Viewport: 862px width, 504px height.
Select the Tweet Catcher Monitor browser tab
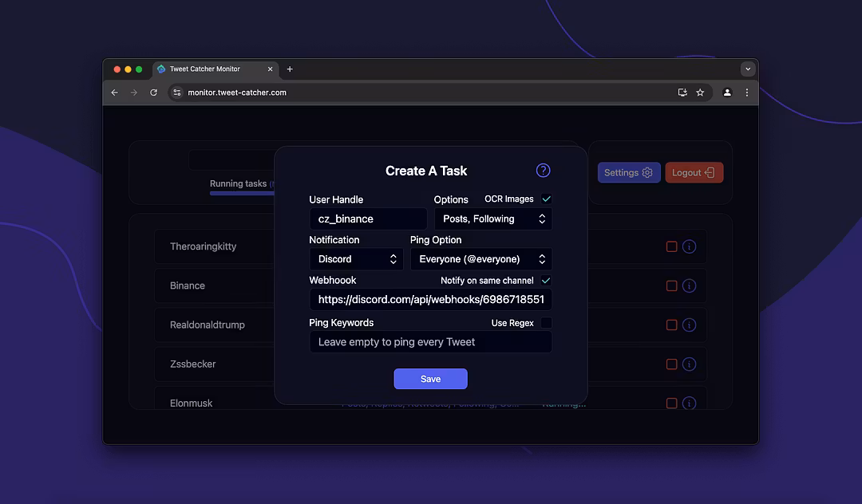coord(215,69)
